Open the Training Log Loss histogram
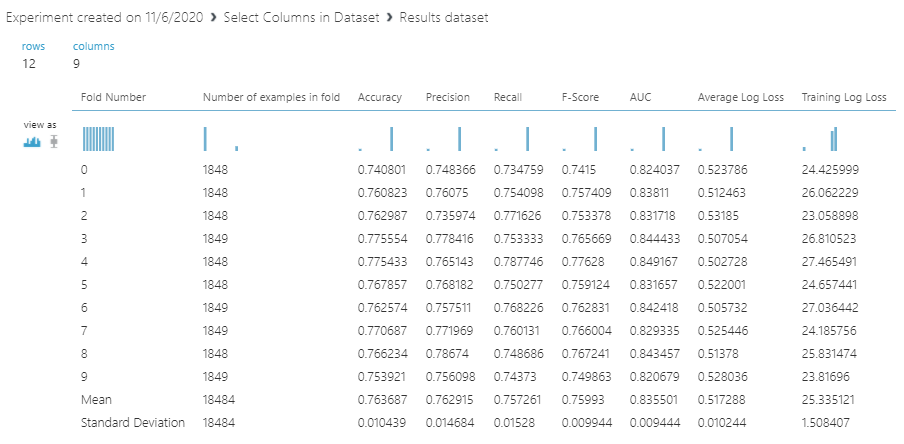Screen dimensions: 904x444 point(820,138)
